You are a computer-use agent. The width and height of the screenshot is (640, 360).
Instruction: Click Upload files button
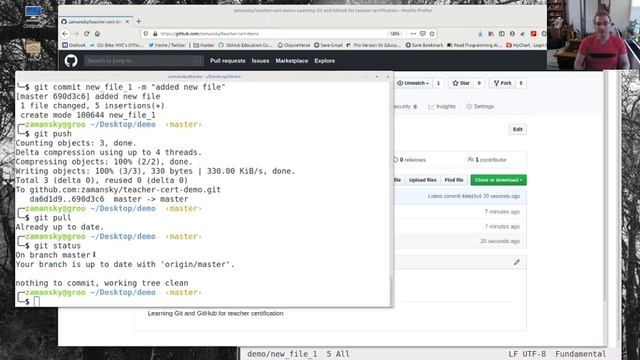pyautogui.click(x=423, y=180)
